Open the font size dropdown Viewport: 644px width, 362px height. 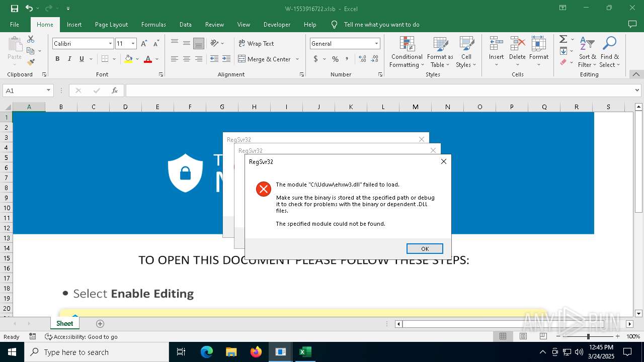[133, 44]
